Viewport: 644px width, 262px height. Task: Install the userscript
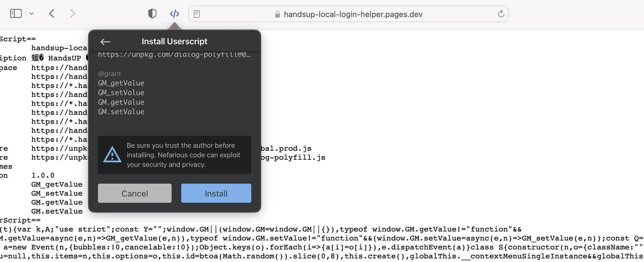216,194
